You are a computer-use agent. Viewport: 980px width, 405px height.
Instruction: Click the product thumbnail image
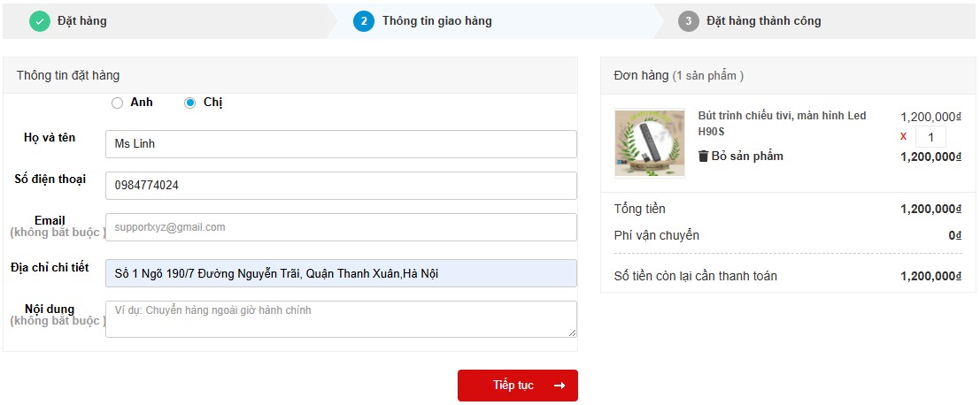click(649, 143)
